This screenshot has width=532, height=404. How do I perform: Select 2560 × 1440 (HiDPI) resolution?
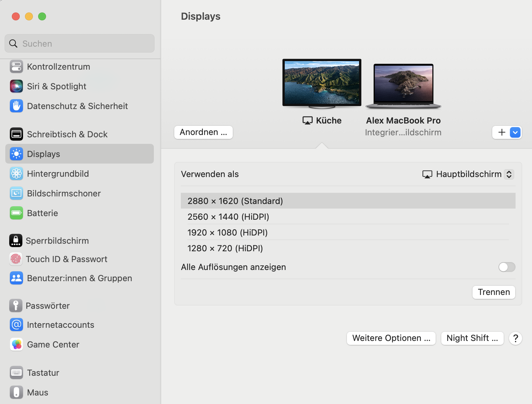click(228, 217)
